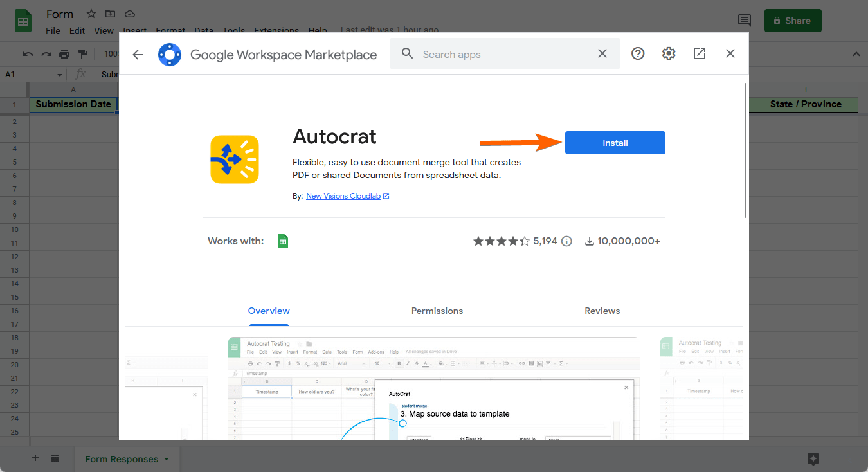
Task: Click the Search apps input field
Action: tap(505, 54)
